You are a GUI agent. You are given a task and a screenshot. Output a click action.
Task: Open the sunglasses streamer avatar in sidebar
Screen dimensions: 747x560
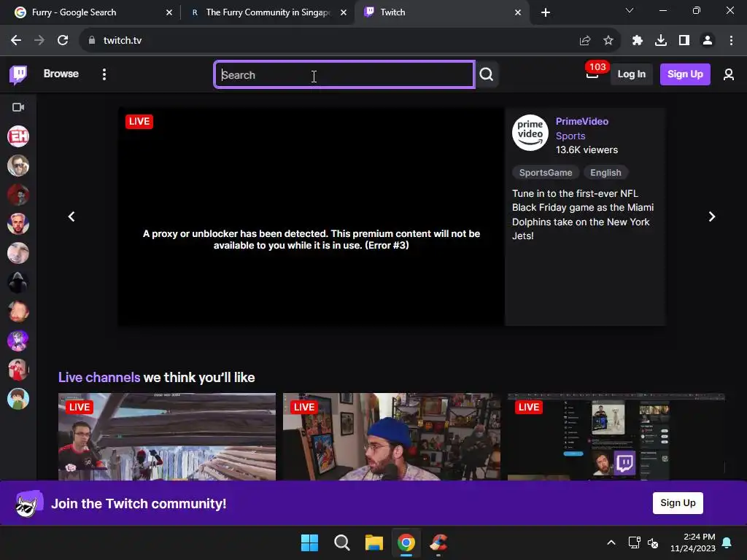(x=18, y=166)
